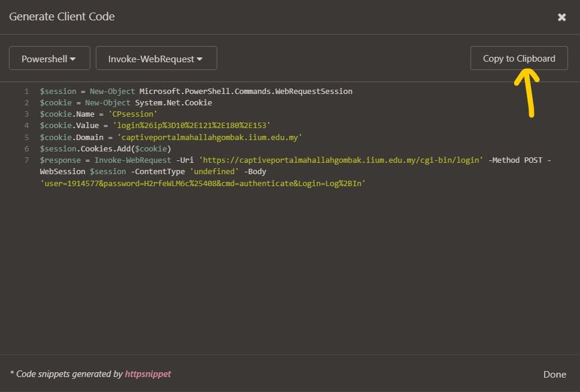
Task: Click code line 1 with WebRequestSession
Action: 196,92
